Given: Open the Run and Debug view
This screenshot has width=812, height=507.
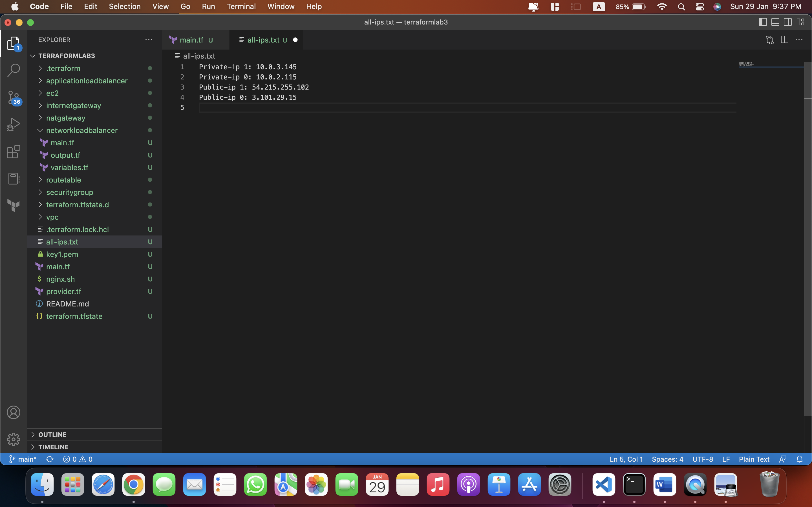Looking at the screenshot, I should (14, 124).
